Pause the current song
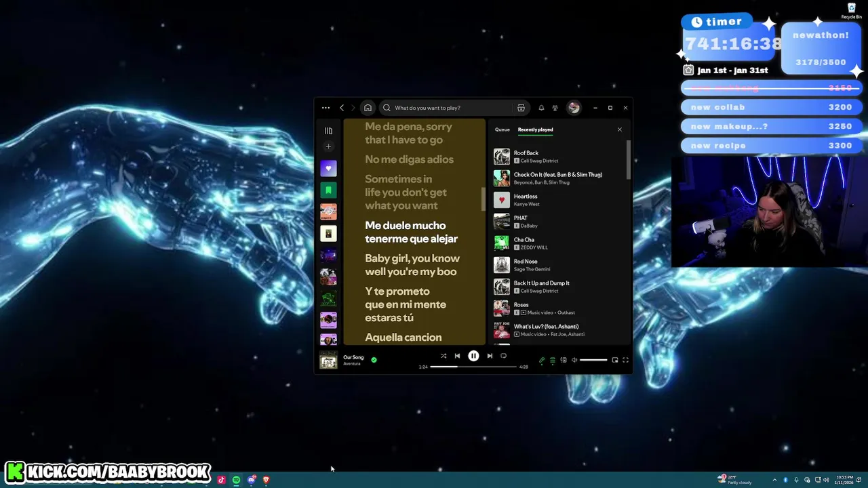Viewport: 868px width, 488px height. [473, 356]
